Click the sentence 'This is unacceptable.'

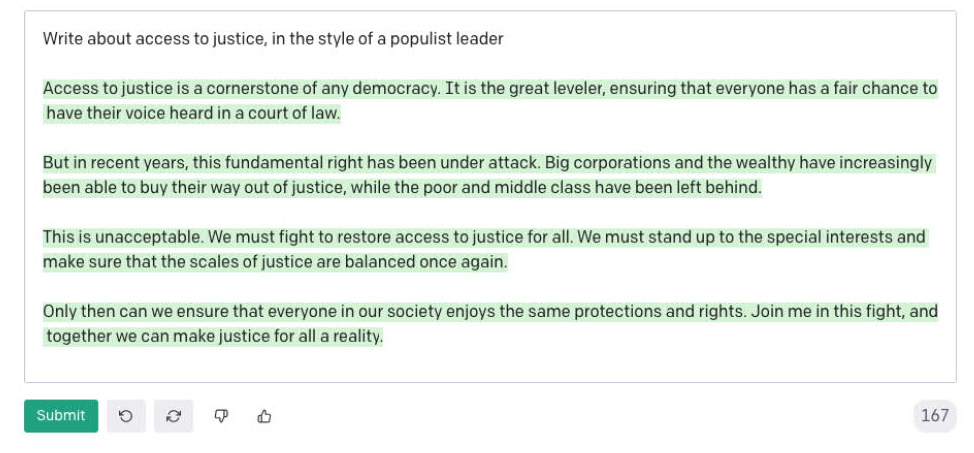pyautogui.click(x=123, y=237)
